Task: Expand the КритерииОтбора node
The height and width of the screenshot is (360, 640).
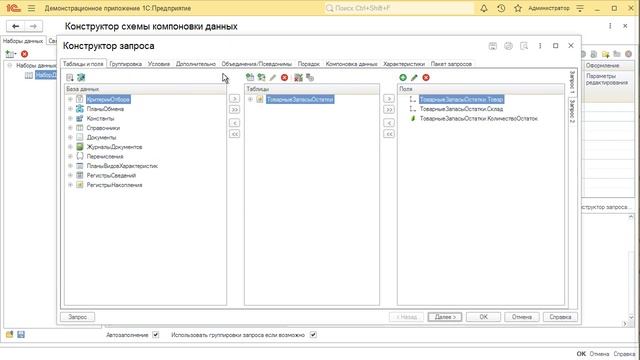Action: click(x=70, y=99)
